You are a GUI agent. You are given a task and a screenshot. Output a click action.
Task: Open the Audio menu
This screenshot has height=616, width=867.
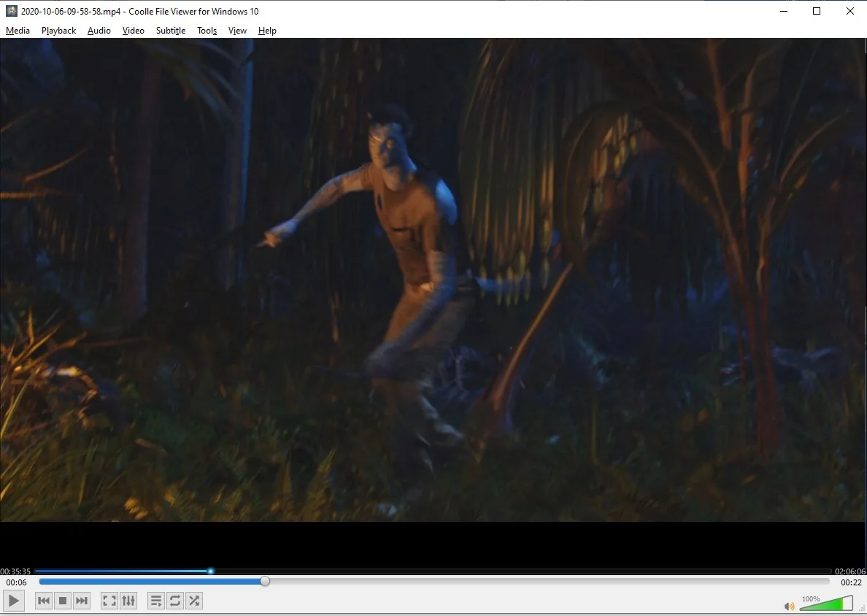pos(99,31)
